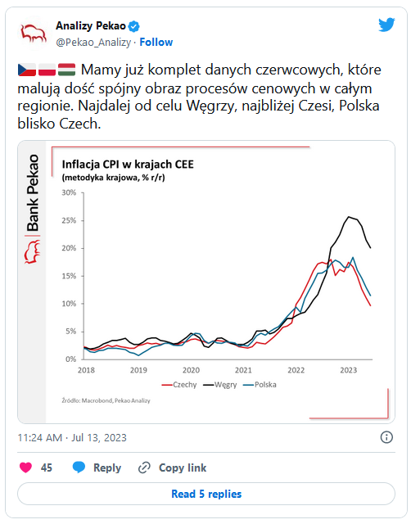The height and width of the screenshot is (524, 420).
Task: Click Read 5 replies button
Action: point(206,494)
